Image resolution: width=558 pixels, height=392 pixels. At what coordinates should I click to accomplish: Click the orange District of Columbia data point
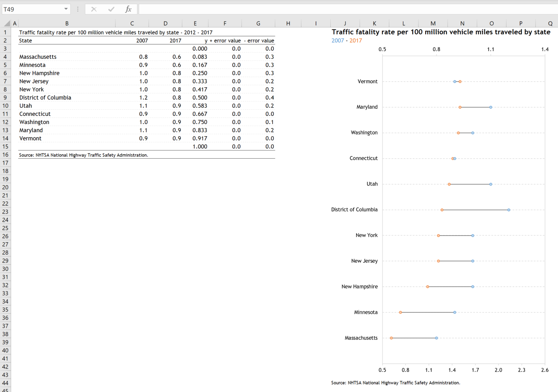(x=442, y=209)
